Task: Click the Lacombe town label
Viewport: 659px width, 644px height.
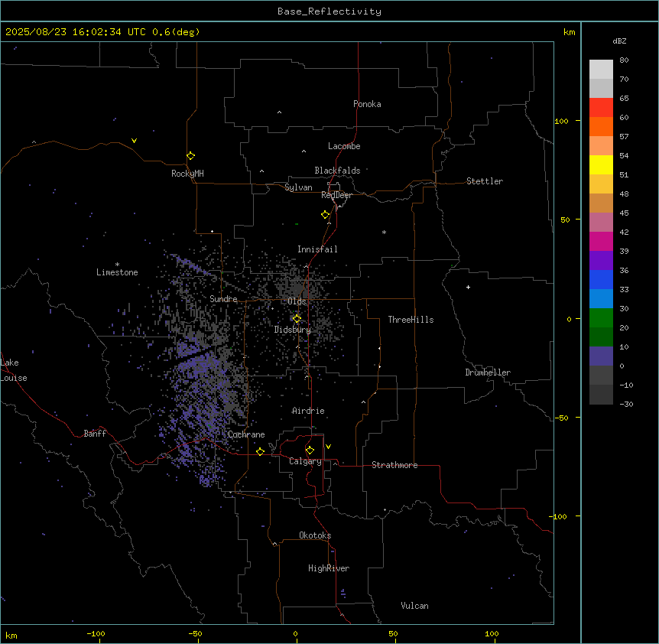Action: coord(344,146)
